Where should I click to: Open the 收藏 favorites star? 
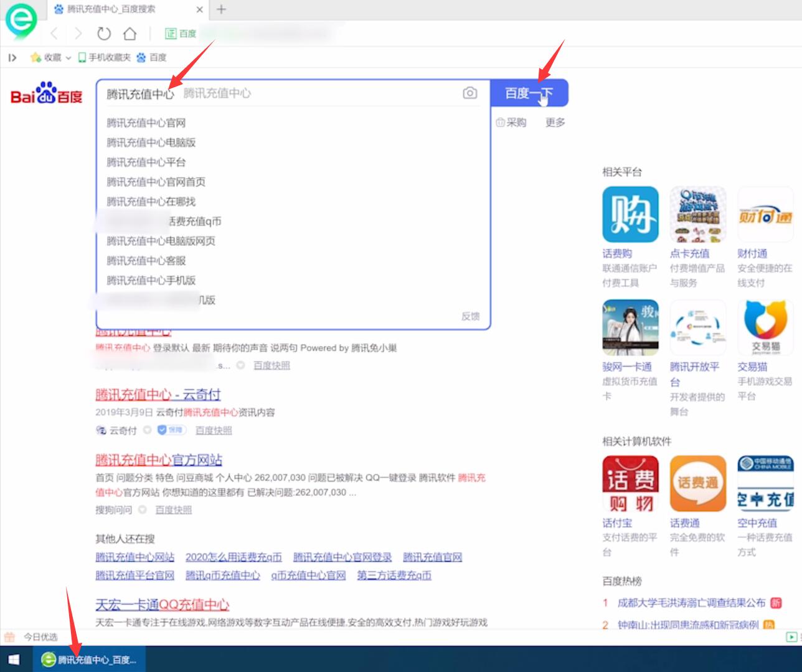tap(36, 57)
